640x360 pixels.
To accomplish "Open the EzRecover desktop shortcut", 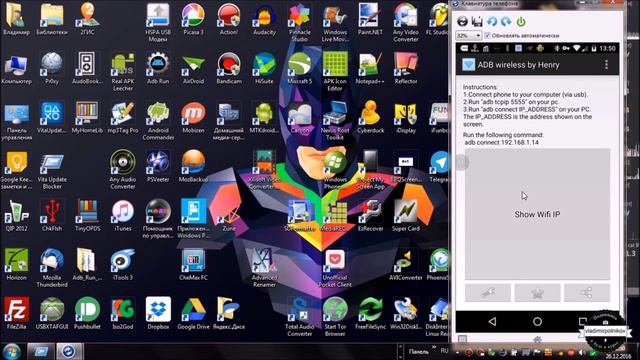I will point(370,215).
